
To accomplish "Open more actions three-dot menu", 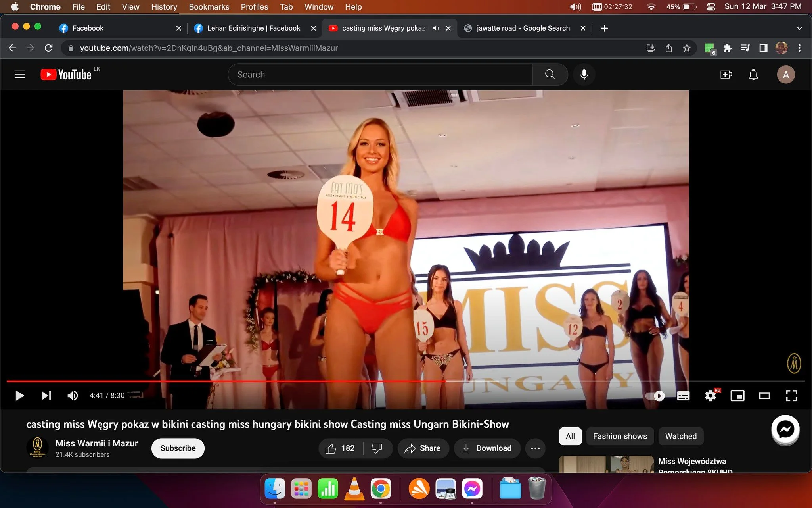I will 535,448.
